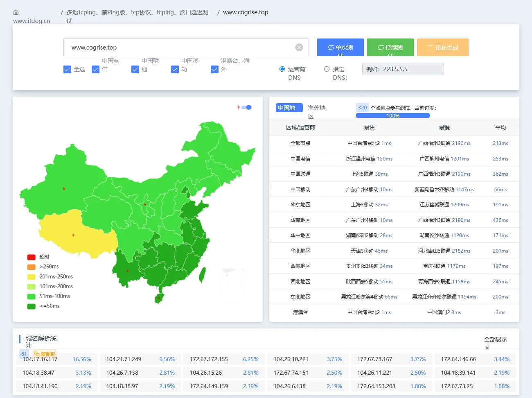The image size is (532, 398).
Task: Switch to the 海外地区 tab
Action: [x=317, y=111]
